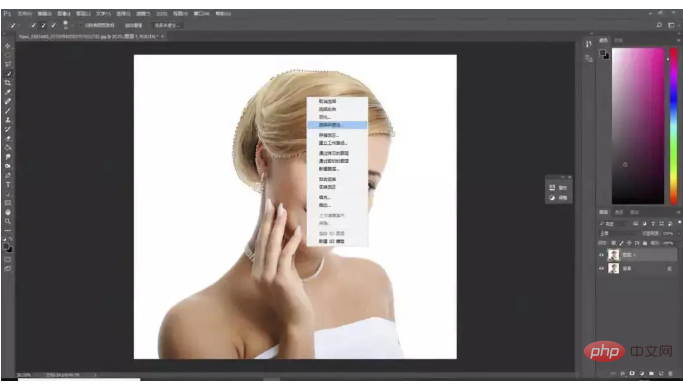This screenshot has height=384, width=683.
Task: Select the Hand tool
Action: (8, 212)
